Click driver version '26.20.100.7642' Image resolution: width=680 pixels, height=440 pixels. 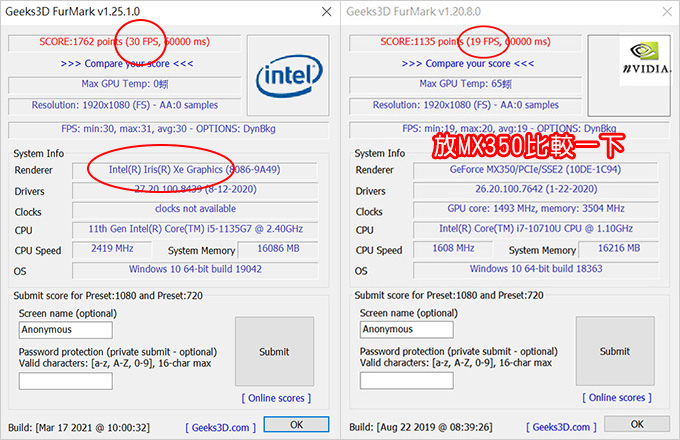coord(509,189)
